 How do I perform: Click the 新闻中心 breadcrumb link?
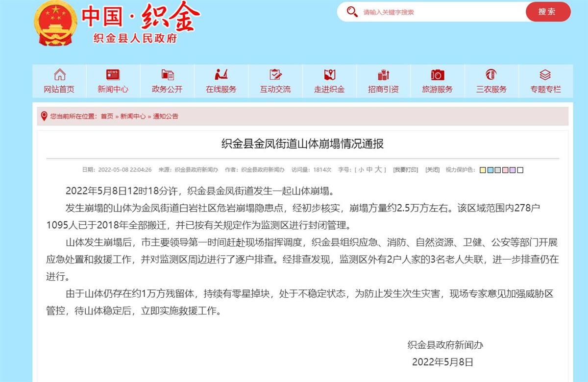click(133, 117)
